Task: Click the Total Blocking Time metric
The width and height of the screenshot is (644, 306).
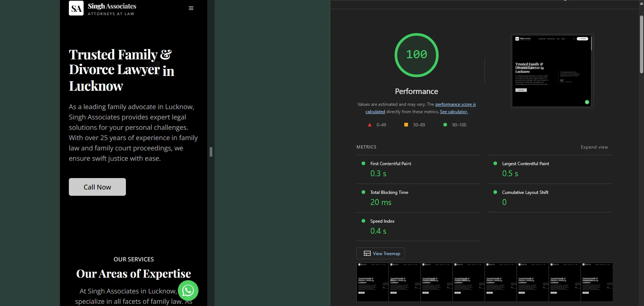Action: [x=419, y=198]
